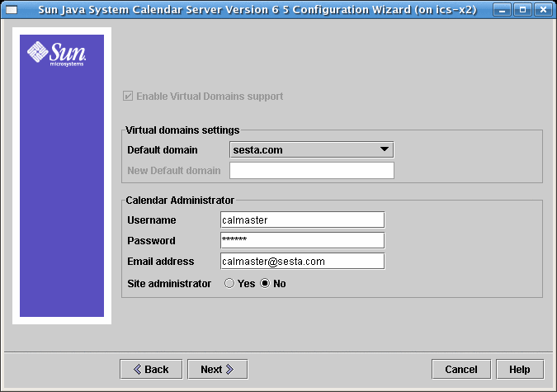Click the Sun Microsystems logo

click(56, 54)
